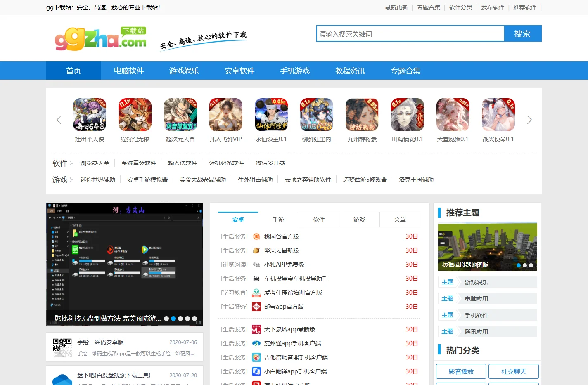588x385 pixels.
Task: Click the 手绘二维码 QR code icon
Action: (62, 348)
